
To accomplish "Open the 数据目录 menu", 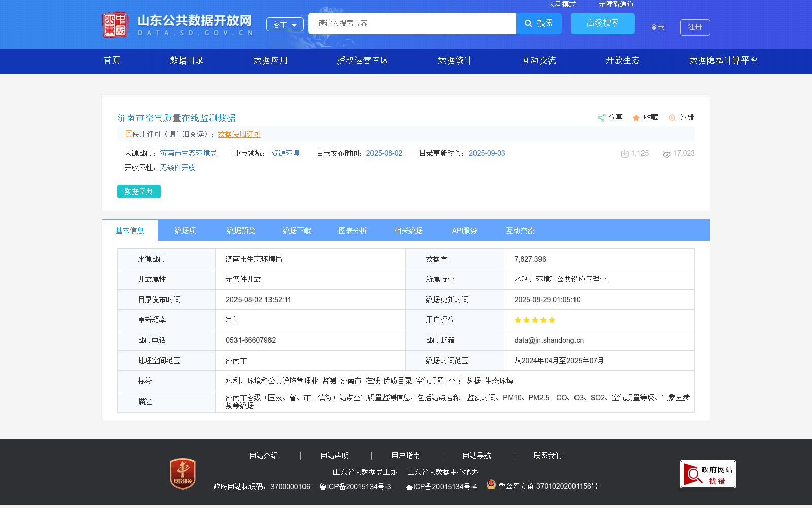I will click(x=187, y=60).
